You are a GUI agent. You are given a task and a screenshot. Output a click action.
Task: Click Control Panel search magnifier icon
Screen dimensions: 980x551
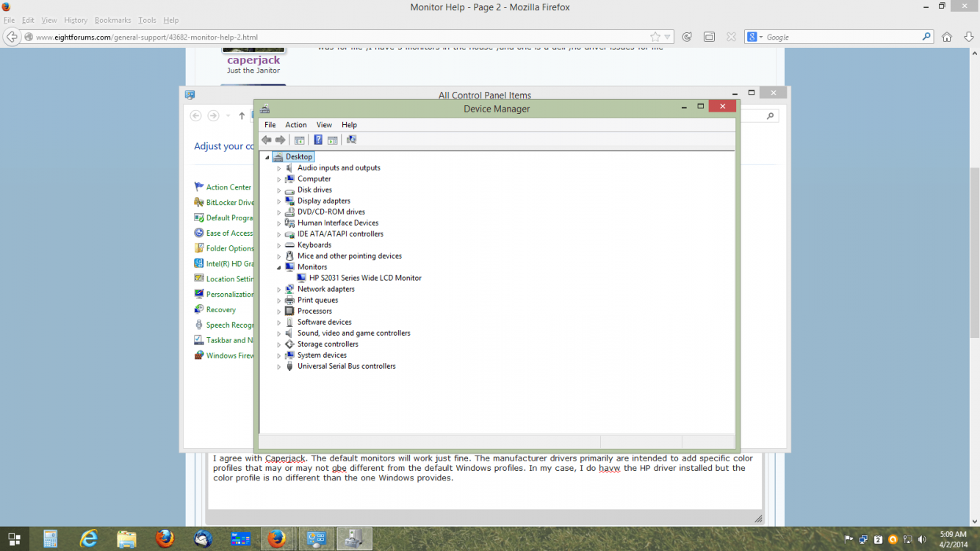tap(770, 116)
